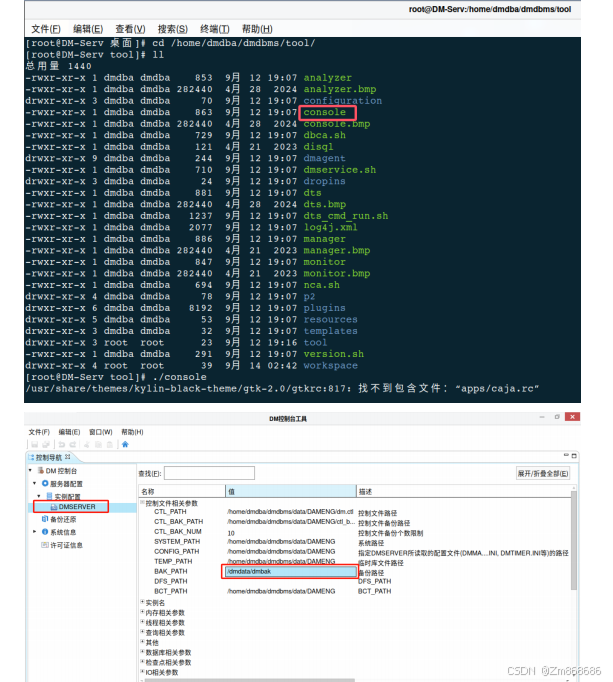Open terminal 终端(T) menu
This screenshot has width=613, height=682.
pyautogui.click(x=214, y=29)
